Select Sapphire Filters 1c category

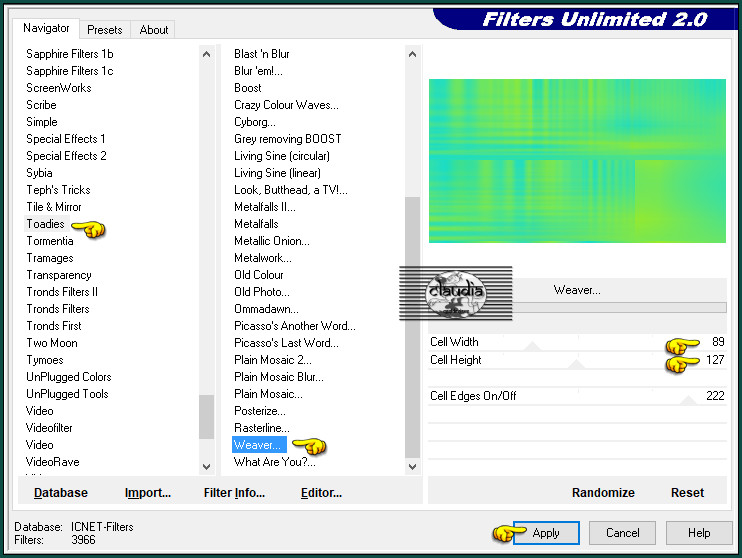click(x=70, y=71)
